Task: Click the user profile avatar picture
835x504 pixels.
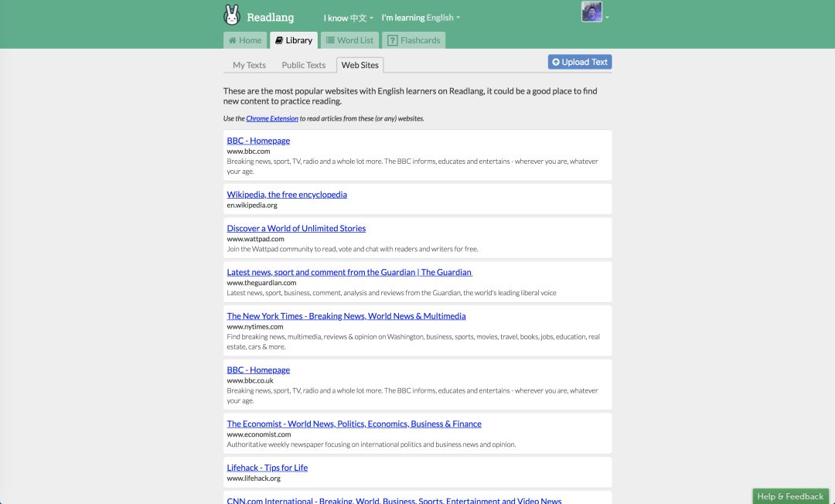Action: pyautogui.click(x=591, y=12)
